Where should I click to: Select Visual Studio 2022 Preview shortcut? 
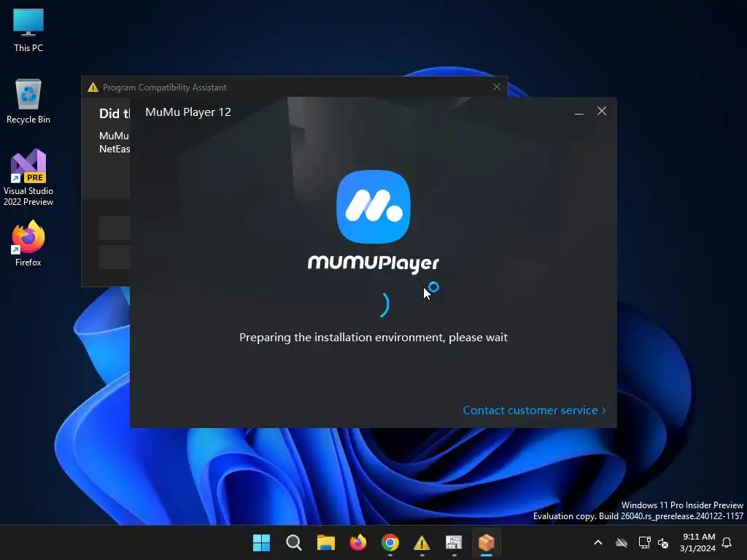[28, 177]
